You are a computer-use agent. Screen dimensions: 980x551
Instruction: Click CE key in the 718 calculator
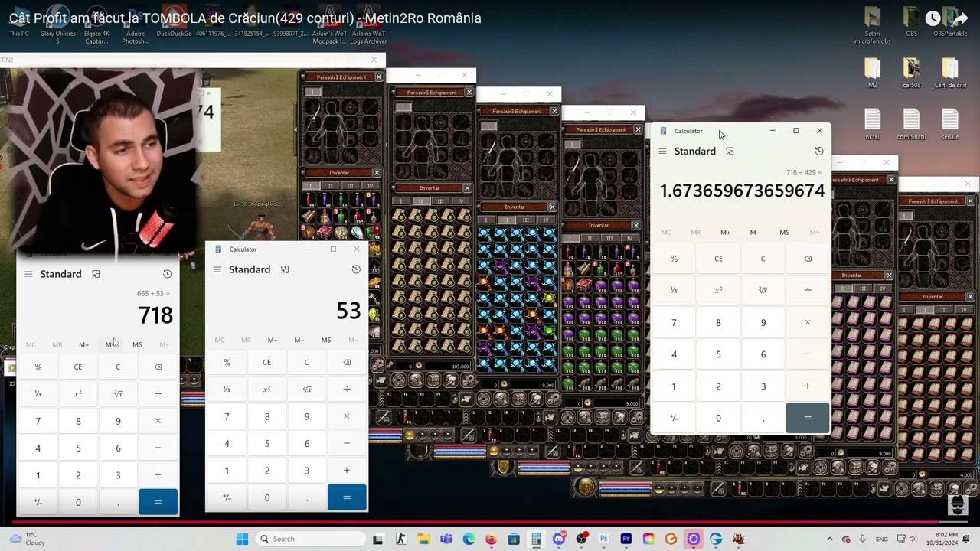coord(78,367)
